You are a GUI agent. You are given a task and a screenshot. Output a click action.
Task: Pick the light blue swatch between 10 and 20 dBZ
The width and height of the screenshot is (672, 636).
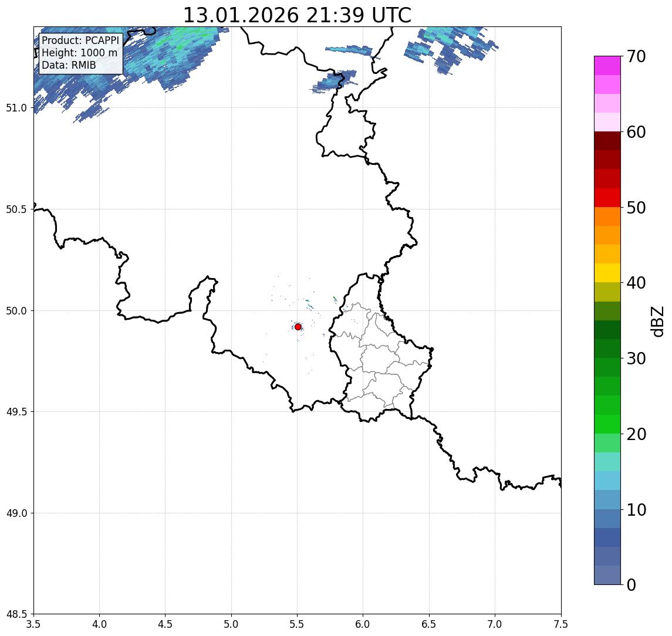(607, 481)
